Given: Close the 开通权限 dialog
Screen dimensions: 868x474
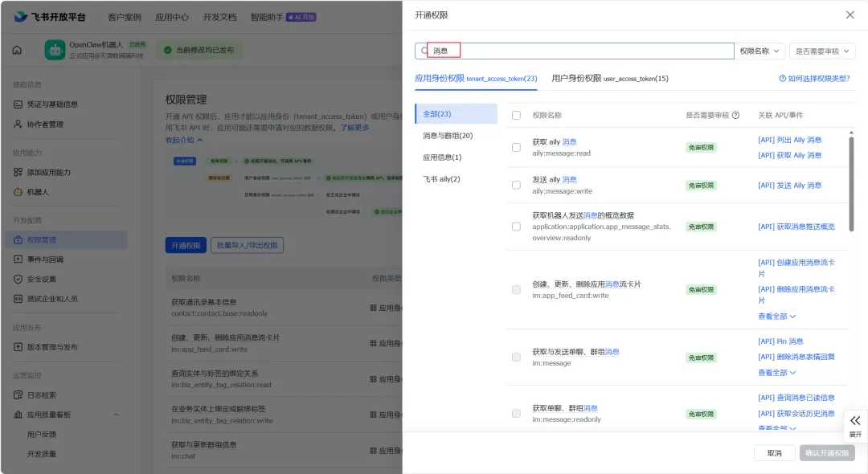Looking at the screenshot, I should pos(850,15).
